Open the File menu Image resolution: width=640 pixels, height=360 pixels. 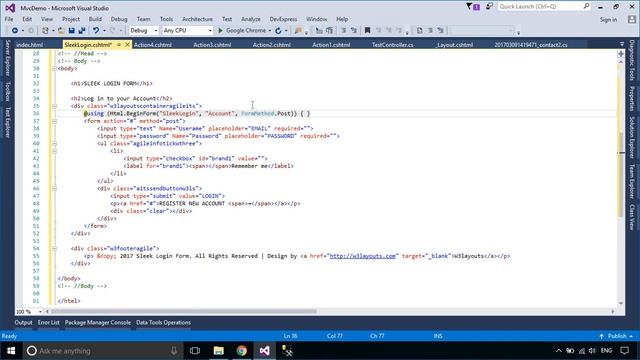point(9,19)
